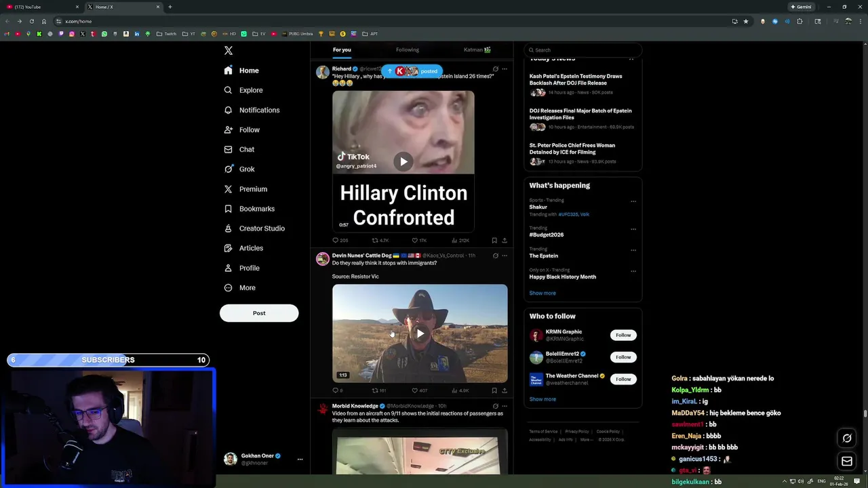This screenshot has height=488, width=868.
Task: Open Gokhan Oner account menu dots
Action: coord(300,460)
